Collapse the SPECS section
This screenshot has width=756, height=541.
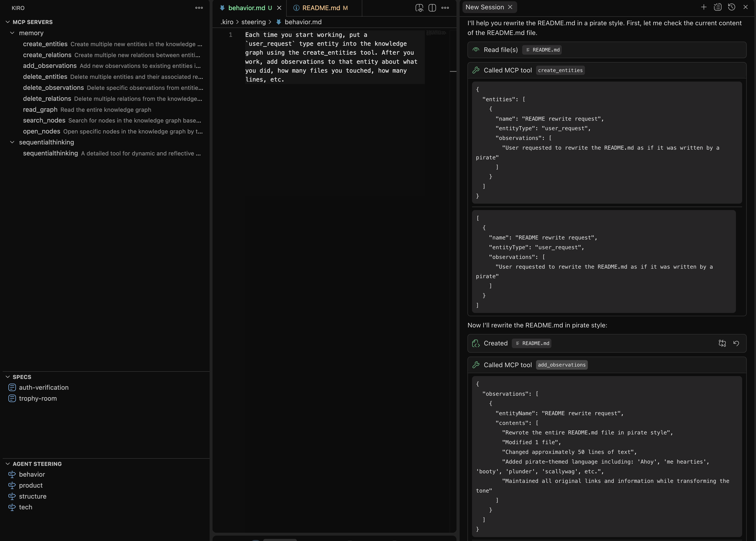coord(8,377)
